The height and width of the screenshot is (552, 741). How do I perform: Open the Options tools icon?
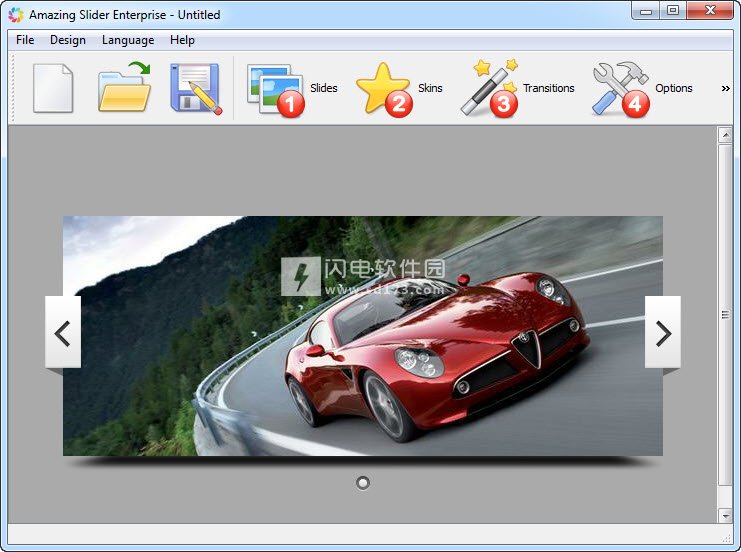tap(621, 89)
